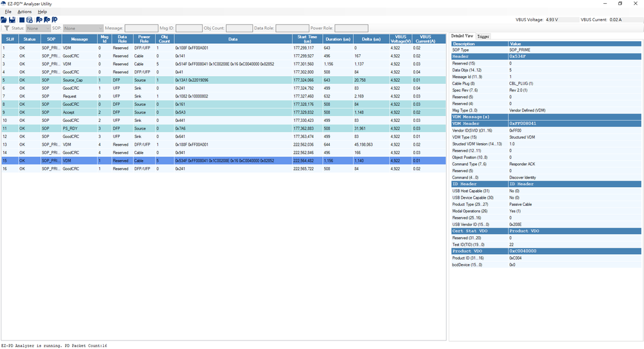Select row 1 with data 0x108F 0xFF00A001
Viewport: 644px width, 349px height.
tap(224, 48)
